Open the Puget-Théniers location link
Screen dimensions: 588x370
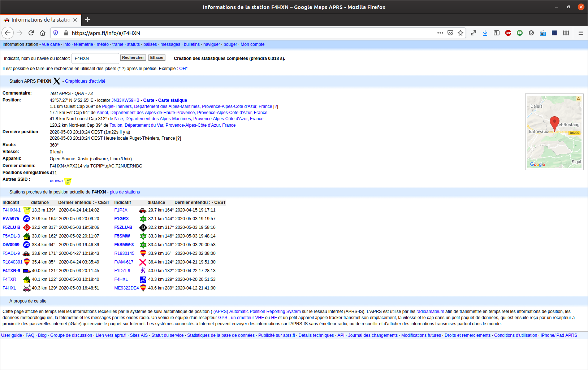pyautogui.click(x=187, y=106)
